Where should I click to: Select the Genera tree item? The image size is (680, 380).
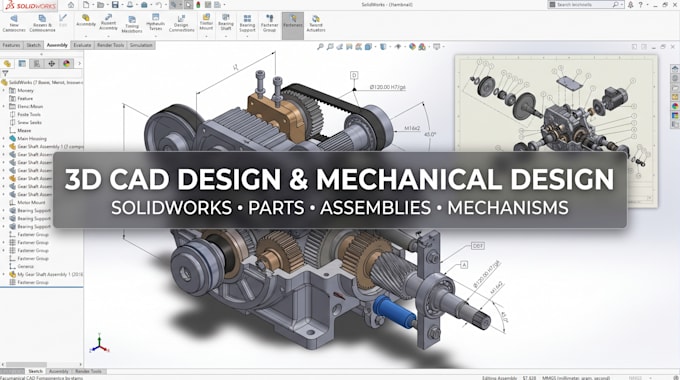26,266
